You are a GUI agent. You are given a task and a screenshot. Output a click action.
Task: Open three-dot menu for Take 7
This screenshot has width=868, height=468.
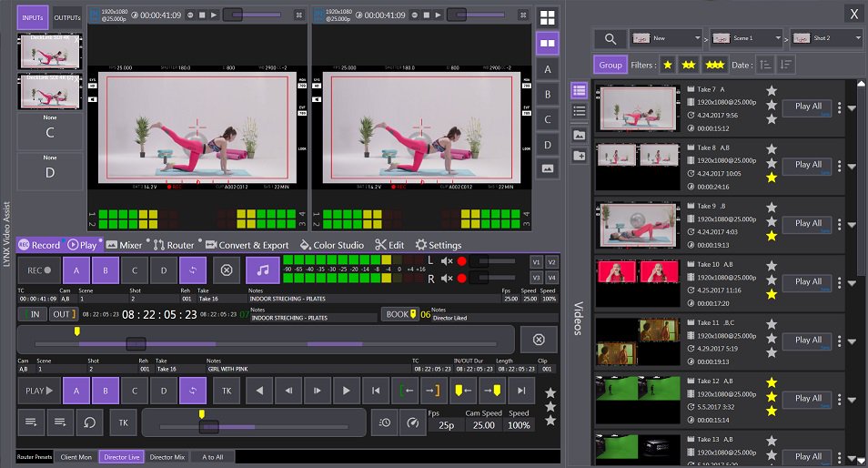[x=839, y=107]
